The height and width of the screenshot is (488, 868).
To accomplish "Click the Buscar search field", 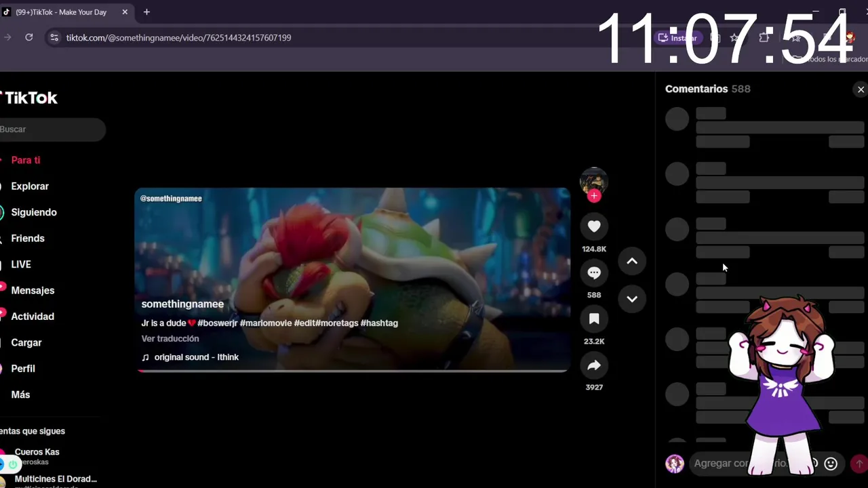I will pyautogui.click(x=52, y=129).
